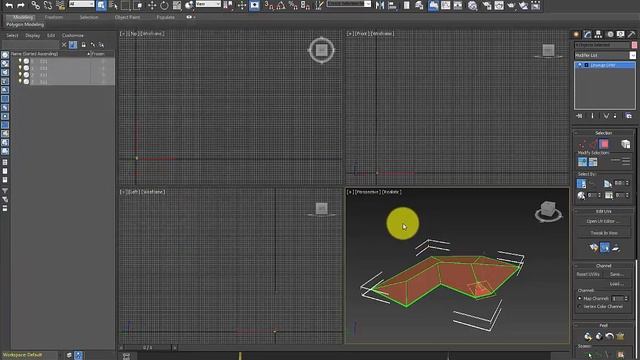The height and width of the screenshot is (360, 640).
Task: Choose Rectangular Selection Region tool
Action: click(x=126, y=5)
